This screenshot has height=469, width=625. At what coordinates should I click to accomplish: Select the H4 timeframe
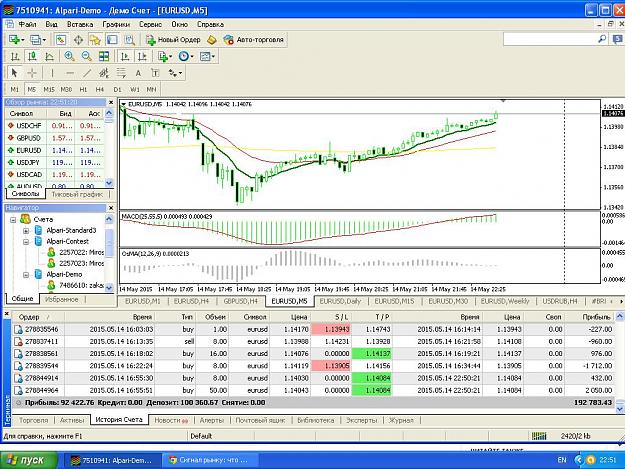[100, 89]
